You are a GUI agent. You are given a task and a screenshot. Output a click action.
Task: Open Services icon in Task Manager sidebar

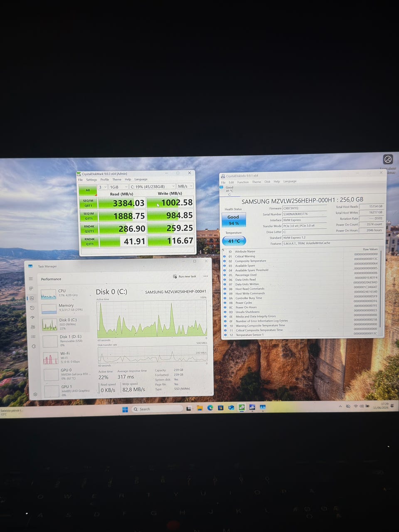coord(34,346)
